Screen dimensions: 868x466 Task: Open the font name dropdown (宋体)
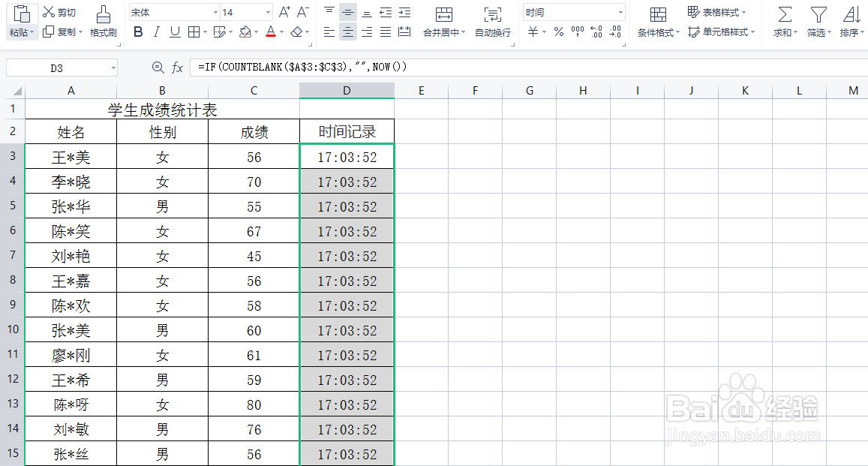pos(216,12)
